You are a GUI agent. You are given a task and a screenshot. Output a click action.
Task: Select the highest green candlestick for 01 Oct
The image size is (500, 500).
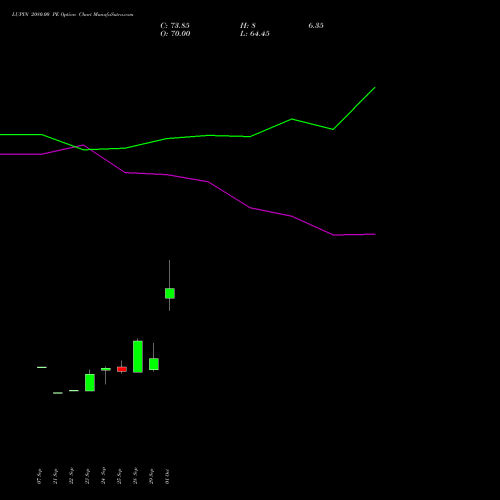click(170, 293)
